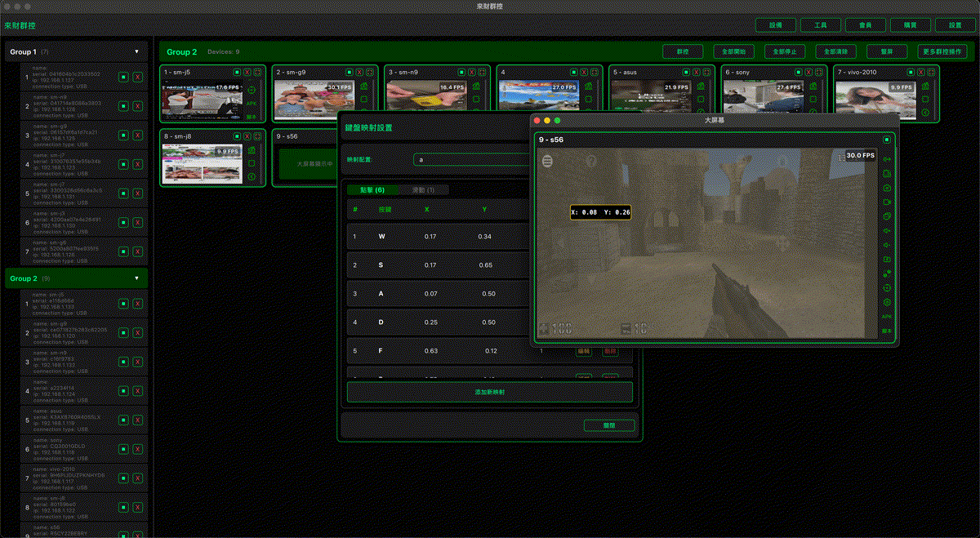The width and height of the screenshot is (980, 538).
Task: Collapse Group 2 with its triangle arrow
Action: click(x=137, y=278)
